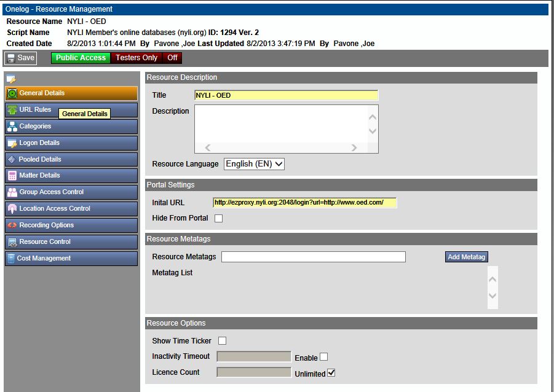Click the Cost Management icon
Viewport: 554px width, 392px height.
(11, 259)
